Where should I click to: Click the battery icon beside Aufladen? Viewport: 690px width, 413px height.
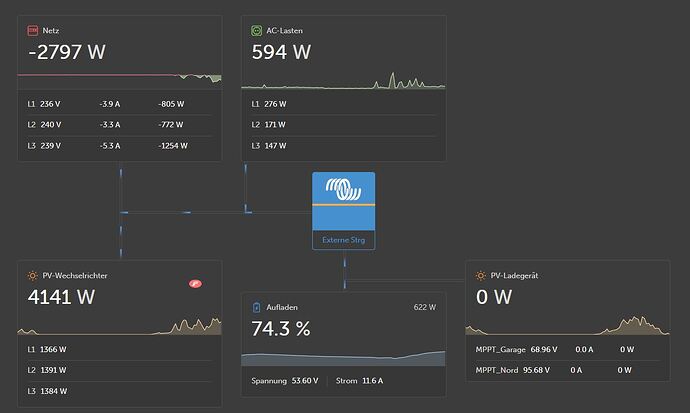click(x=256, y=307)
